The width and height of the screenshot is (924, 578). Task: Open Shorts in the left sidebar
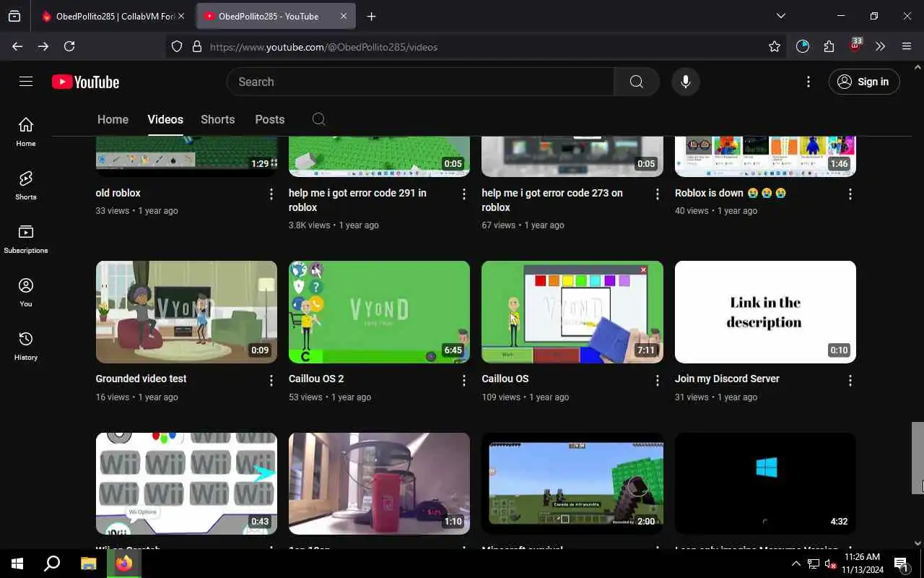(26, 185)
